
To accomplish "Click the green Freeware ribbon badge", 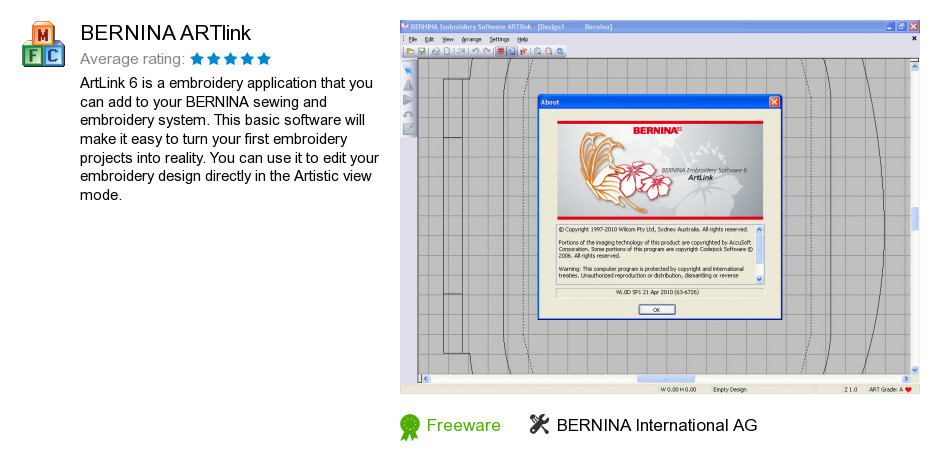I will click(410, 427).
